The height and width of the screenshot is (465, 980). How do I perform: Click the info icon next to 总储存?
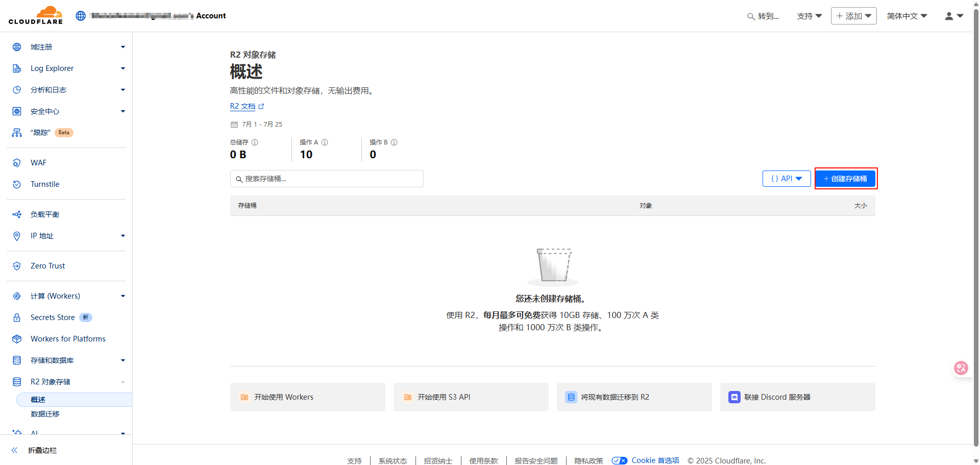(255, 142)
